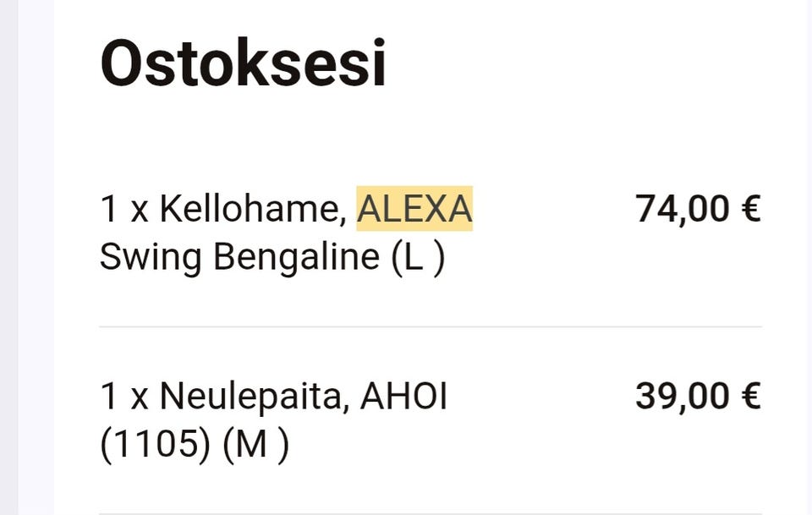Click the Kellohame row's 1 x quantity
The image size is (812, 515).
point(123,208)
